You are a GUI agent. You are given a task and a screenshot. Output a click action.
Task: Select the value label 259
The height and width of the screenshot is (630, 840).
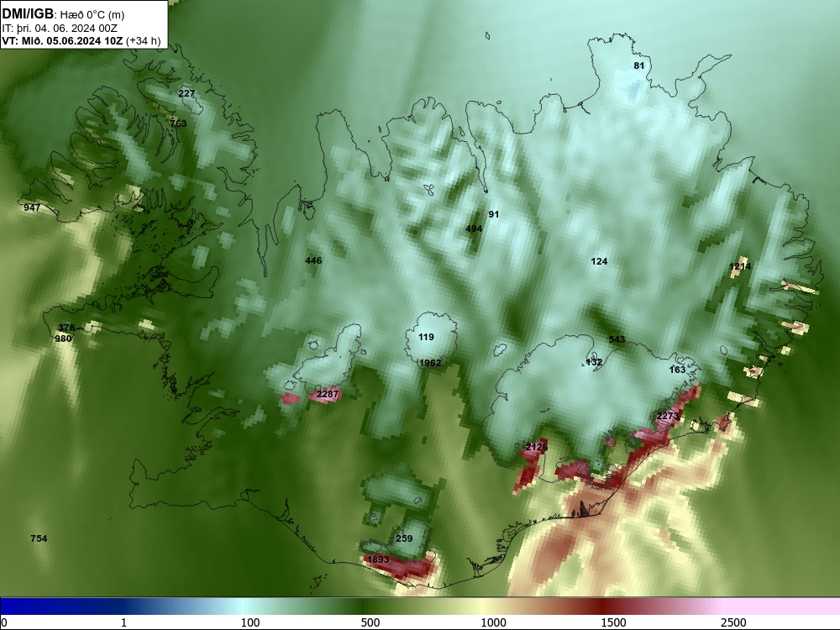tap(404, 538)
